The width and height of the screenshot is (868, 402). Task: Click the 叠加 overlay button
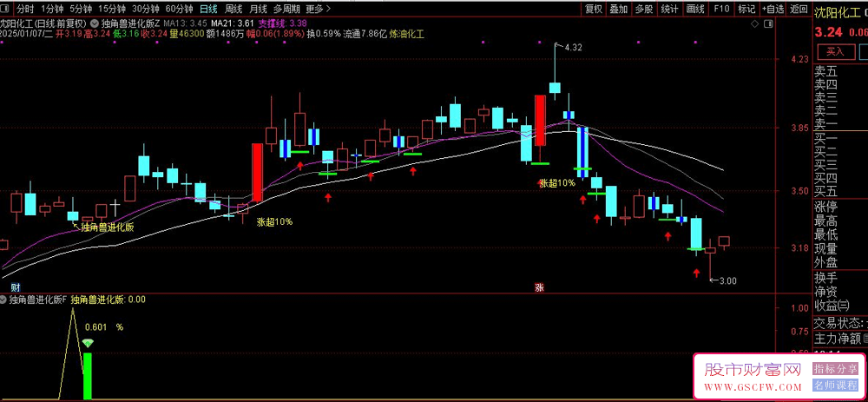click(619, 9)
